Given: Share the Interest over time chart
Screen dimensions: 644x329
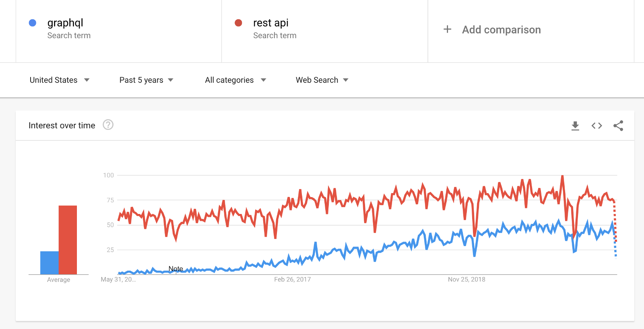Looking at the screenshot, I should point(618,125).
